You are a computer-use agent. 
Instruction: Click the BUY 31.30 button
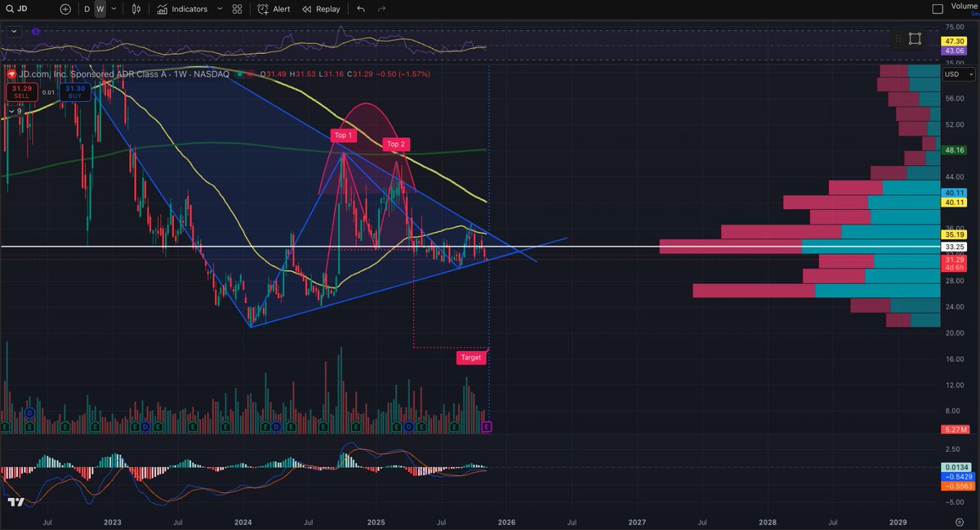tap(74, 92)
